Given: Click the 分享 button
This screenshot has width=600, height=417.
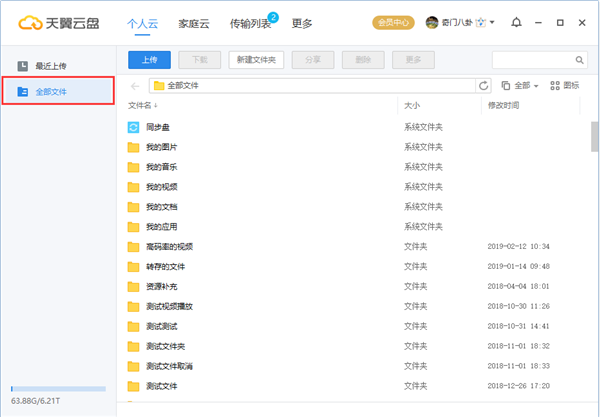Looking at the screenshot, I should coord(313,60).
